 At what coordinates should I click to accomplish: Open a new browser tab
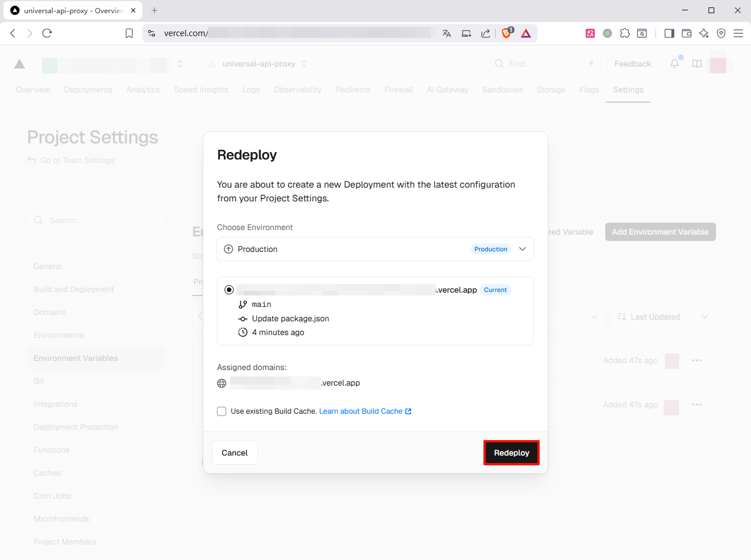tap(154, 10)
